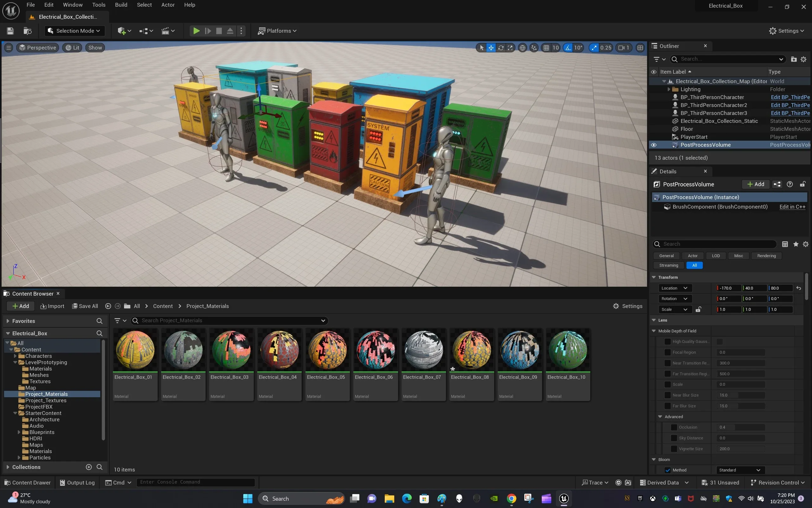Open the Location type dropdown
The image size is (812, 508).
pyautogui.click(x=675, y=288)
